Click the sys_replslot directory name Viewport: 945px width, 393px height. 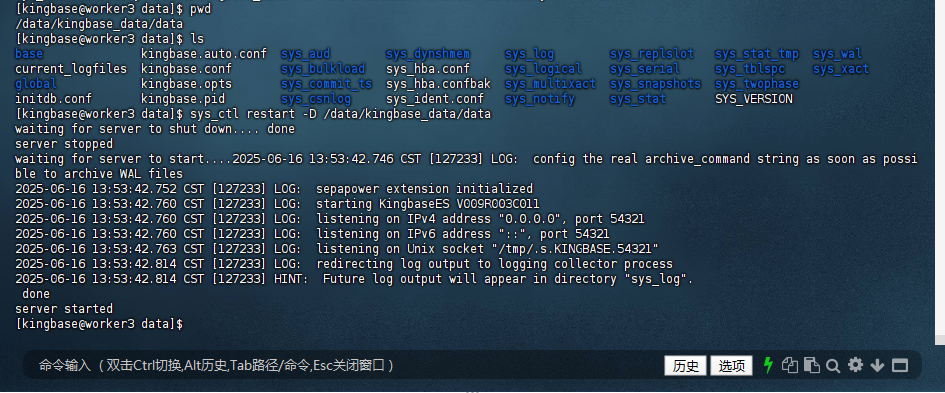(652, 54)
